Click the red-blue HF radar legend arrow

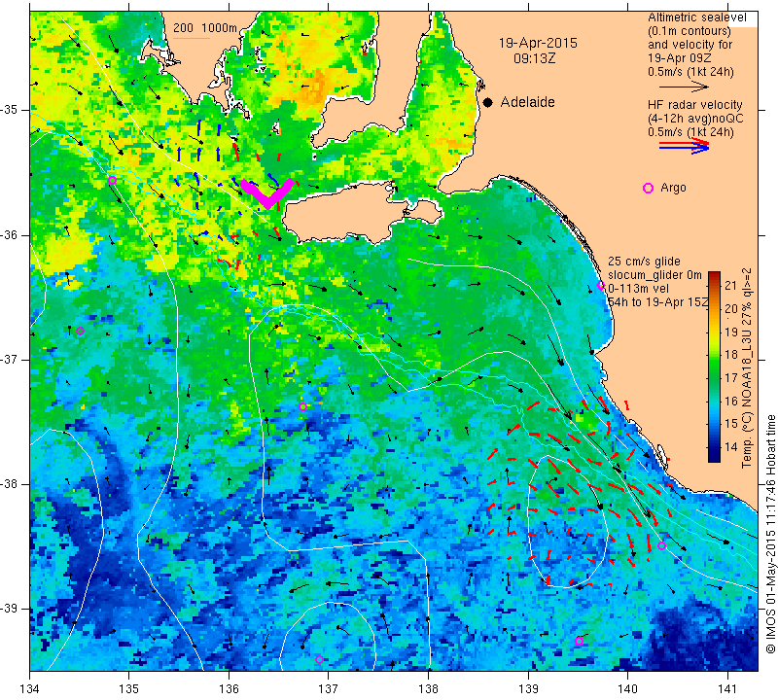(684, 146)
